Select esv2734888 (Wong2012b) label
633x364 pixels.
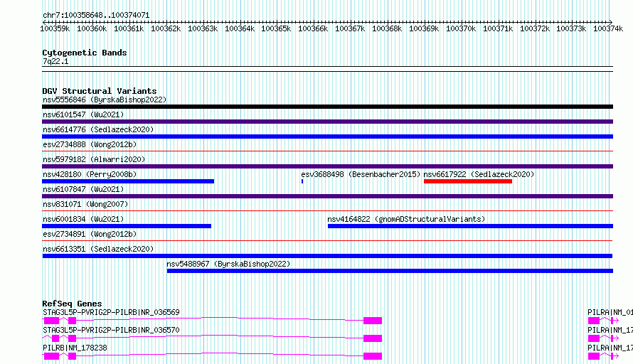coord(90,144)
